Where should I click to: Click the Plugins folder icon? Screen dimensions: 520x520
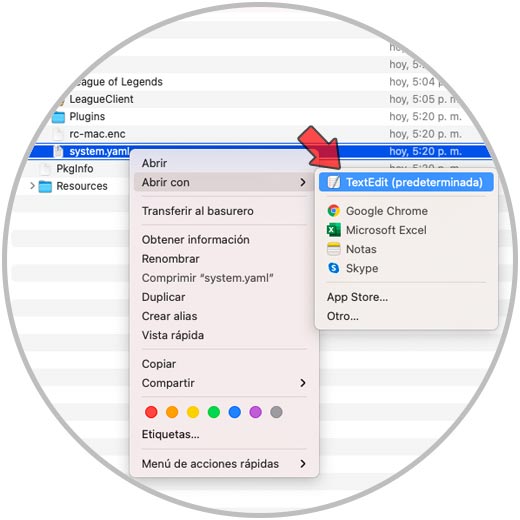(x=59, y=117)
